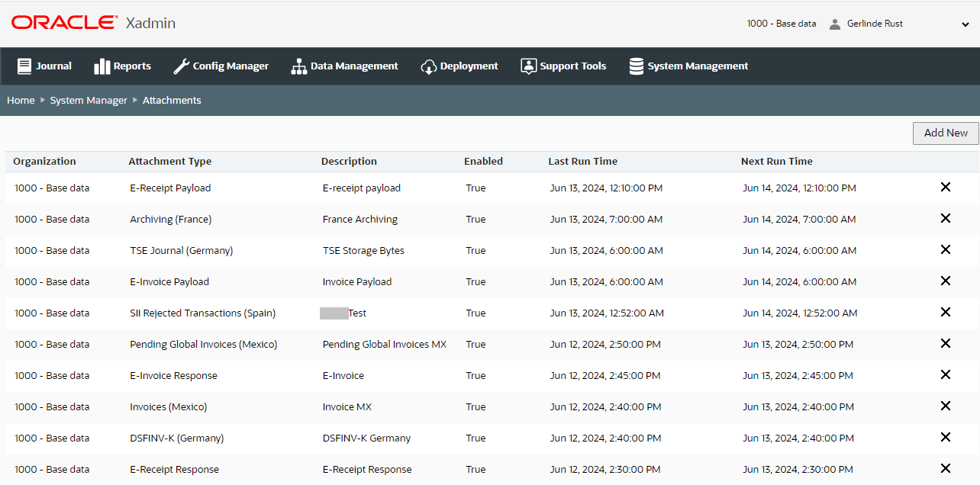
Task: Delete the Invoices (Mexico) row
Action: pyautogui.click(x=946, y=406)
